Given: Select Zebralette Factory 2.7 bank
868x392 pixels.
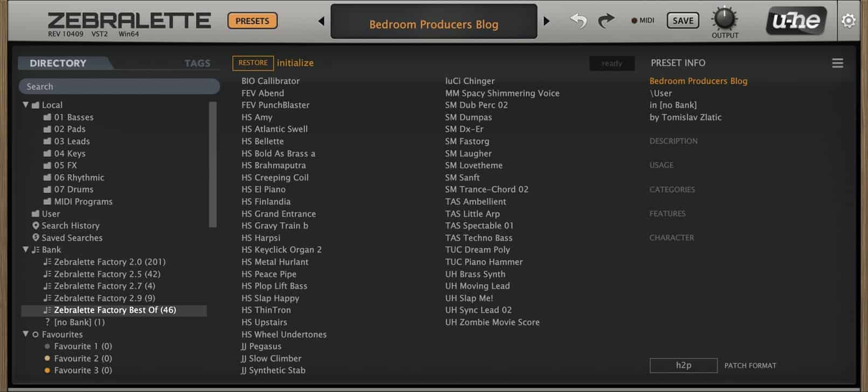Looking at the screenshot, I should point(99,286).
